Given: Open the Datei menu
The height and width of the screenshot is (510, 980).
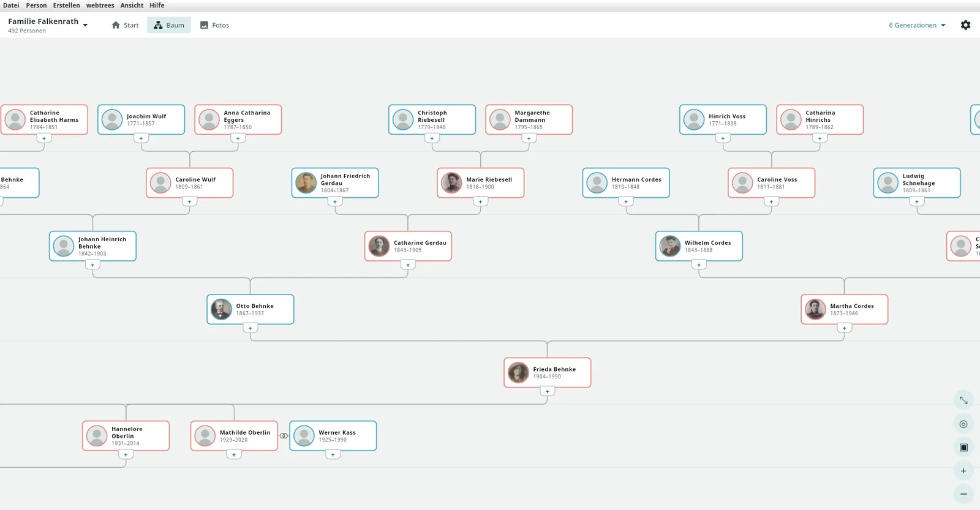Looking at the screenshot, I should pyautogui.click(x=11, y=6).
